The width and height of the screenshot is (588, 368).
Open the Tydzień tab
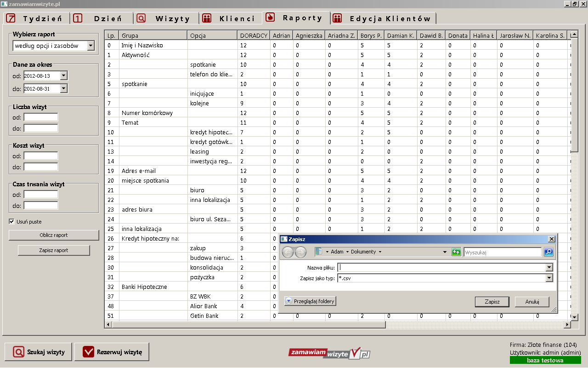click(37, 18)
